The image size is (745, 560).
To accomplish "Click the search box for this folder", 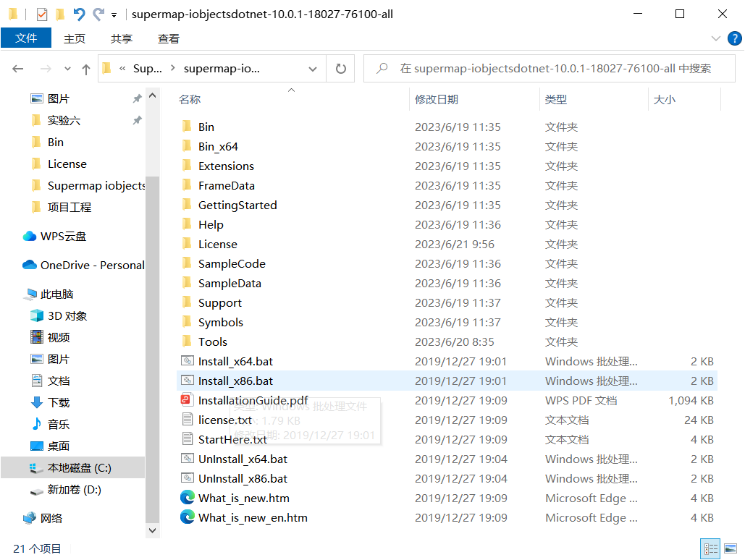I will (x=550, y=69).
